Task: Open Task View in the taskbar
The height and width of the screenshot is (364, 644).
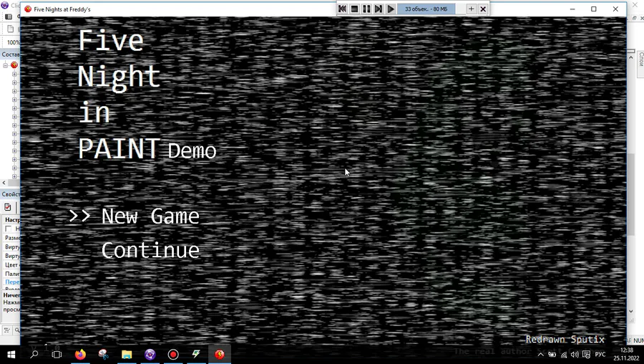Action: click(x=57, y=354)
